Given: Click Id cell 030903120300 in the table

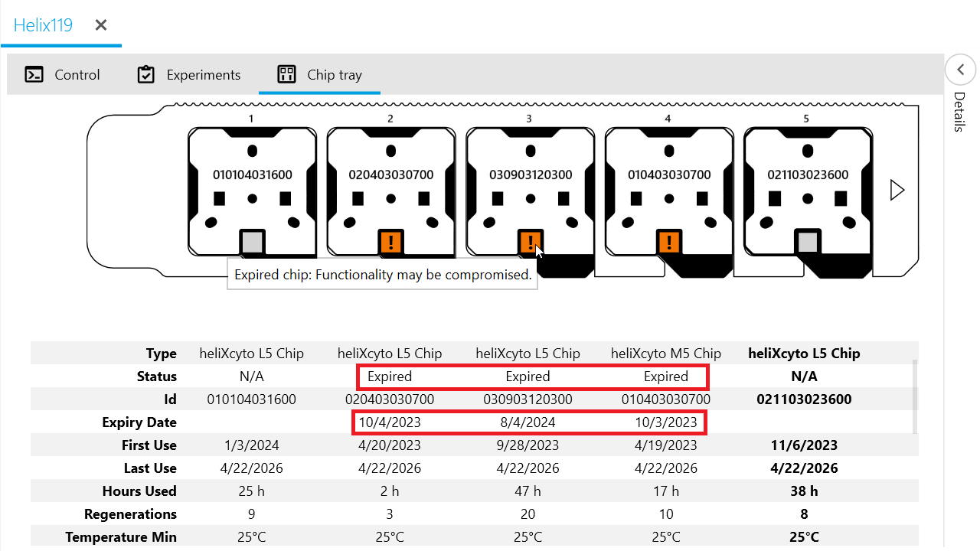Looking at the screenshot, I should click(x=528, y=399).
